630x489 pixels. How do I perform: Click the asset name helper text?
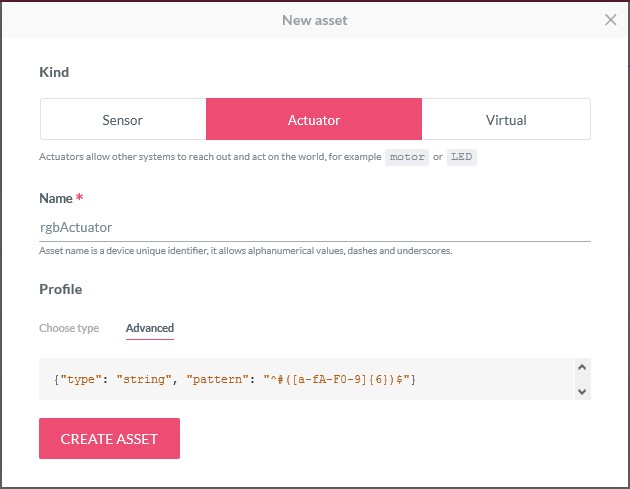point(245,251)
